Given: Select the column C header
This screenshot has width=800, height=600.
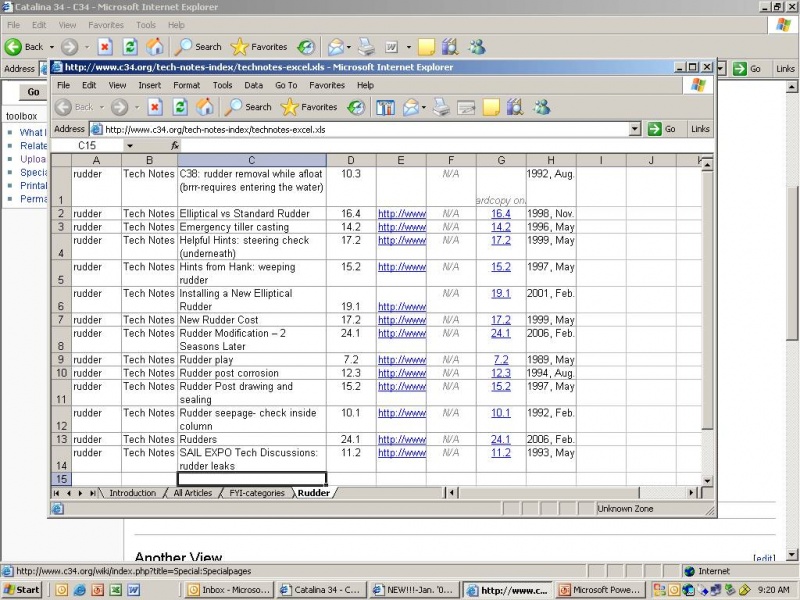Looking at the screenshot, I should click(x=252, y=160).
